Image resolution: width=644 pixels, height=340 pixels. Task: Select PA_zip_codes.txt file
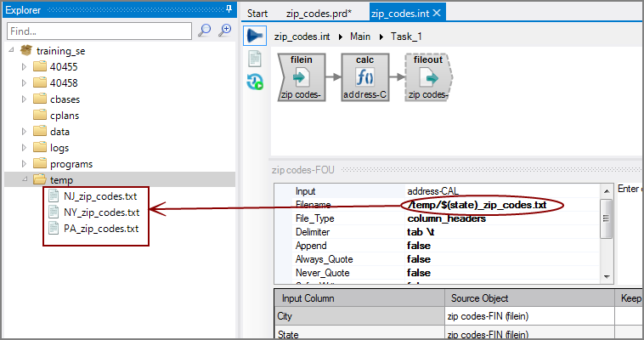(101, 229)
